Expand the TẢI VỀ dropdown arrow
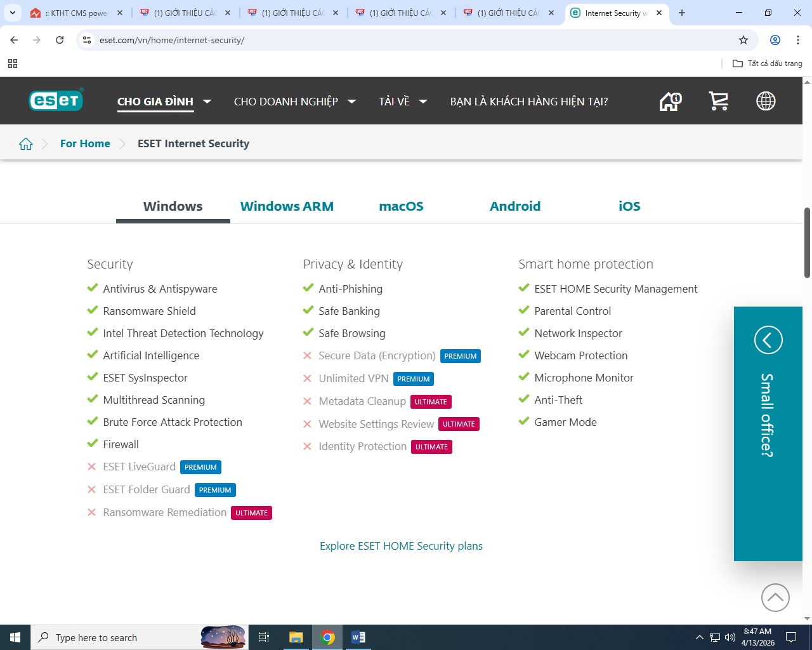812x650 pixels. coord(423,102)
